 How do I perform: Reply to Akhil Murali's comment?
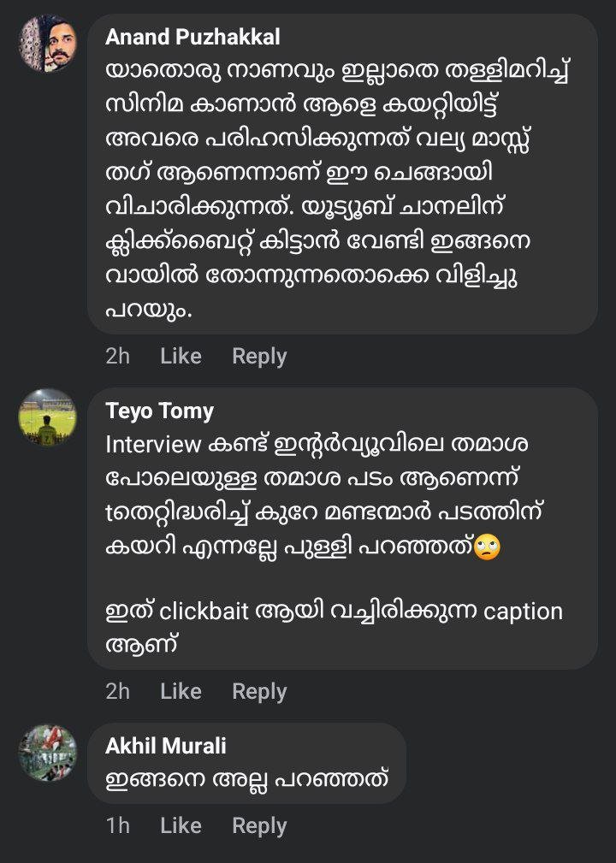click(x=259, y=825)
